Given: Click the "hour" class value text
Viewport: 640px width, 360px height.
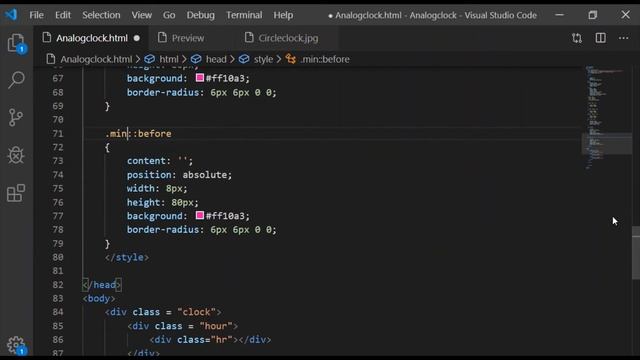Looking at the screenshot, I should (x=216, y=326).
